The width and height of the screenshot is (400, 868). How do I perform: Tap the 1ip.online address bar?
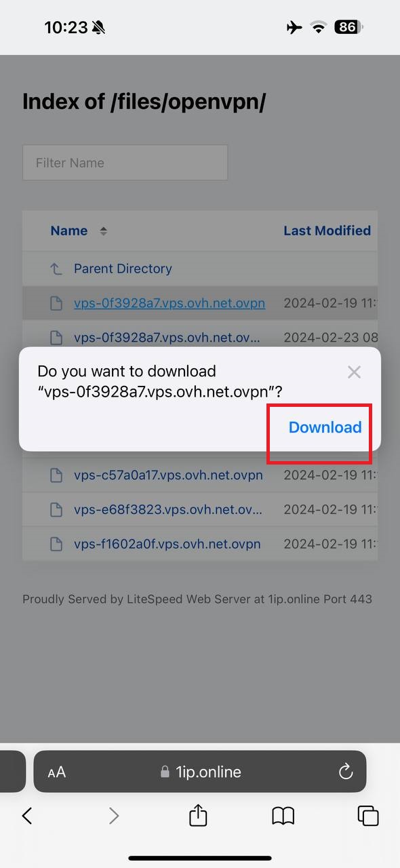(x=200, y=771)
